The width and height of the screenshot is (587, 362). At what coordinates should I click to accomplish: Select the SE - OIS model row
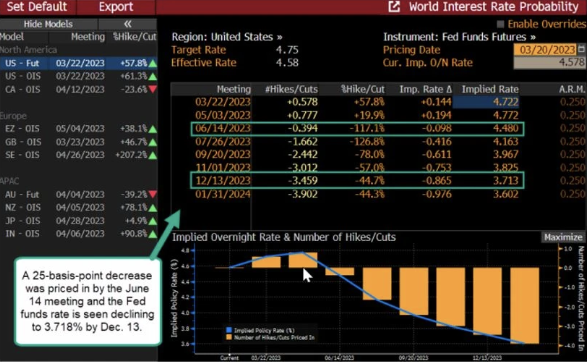[x=78, y=155]
